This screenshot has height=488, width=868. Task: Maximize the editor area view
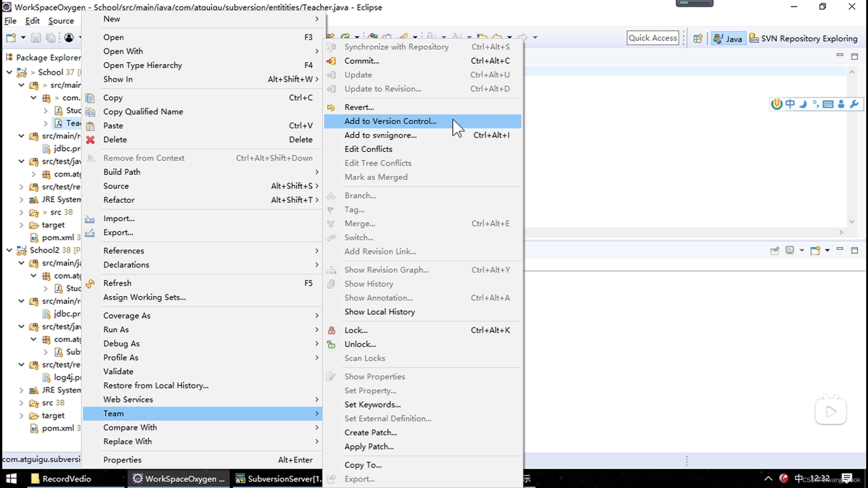854,56
